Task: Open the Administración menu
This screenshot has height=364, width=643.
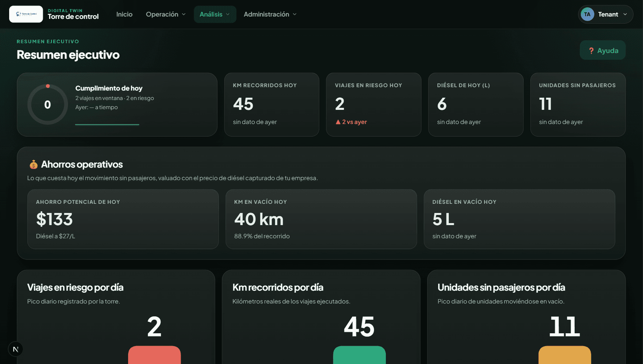Action: point(270,14)
